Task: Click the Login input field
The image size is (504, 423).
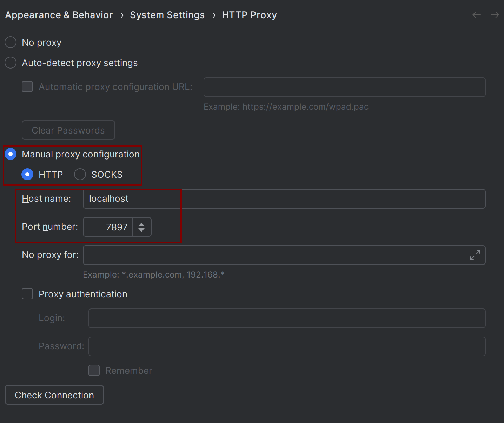Action: [x=287, y=318]
